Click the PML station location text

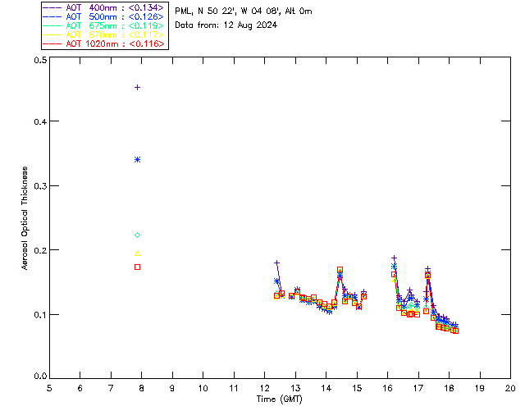[x=244, y=11]
